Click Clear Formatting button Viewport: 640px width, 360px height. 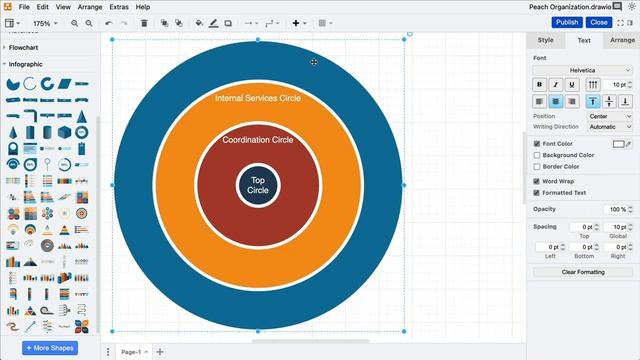pyautogui.click(x=583, y=272)
